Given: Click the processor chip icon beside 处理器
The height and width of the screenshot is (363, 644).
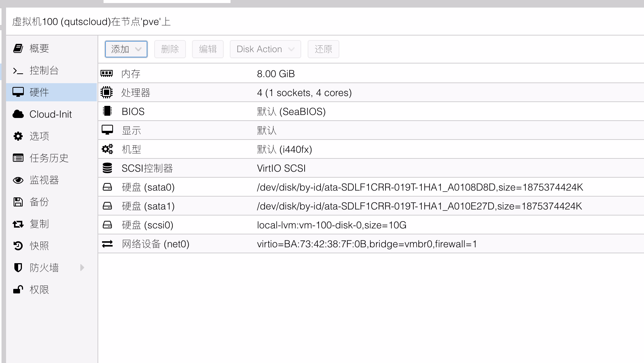Looking at the screenshot, I should [107, 92].
